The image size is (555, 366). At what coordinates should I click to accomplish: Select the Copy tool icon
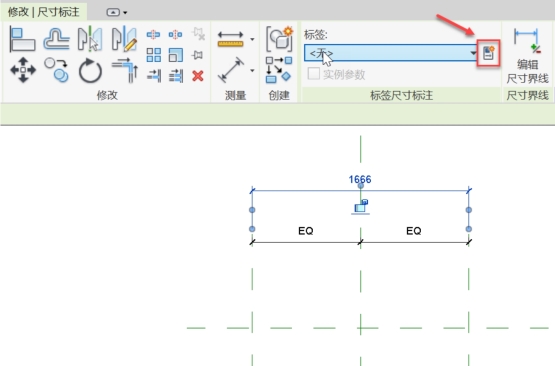[x=56, y=70]
